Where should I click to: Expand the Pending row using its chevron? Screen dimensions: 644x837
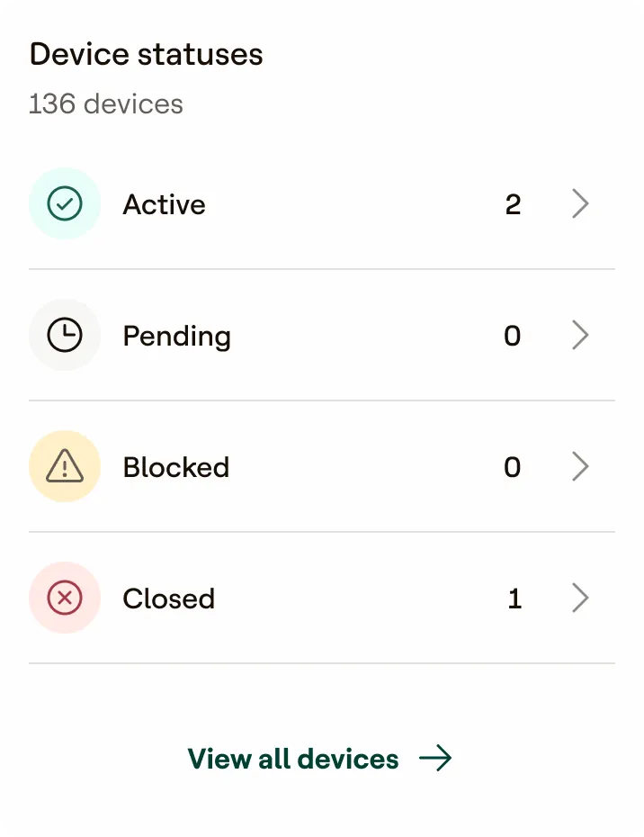(580, 335)
